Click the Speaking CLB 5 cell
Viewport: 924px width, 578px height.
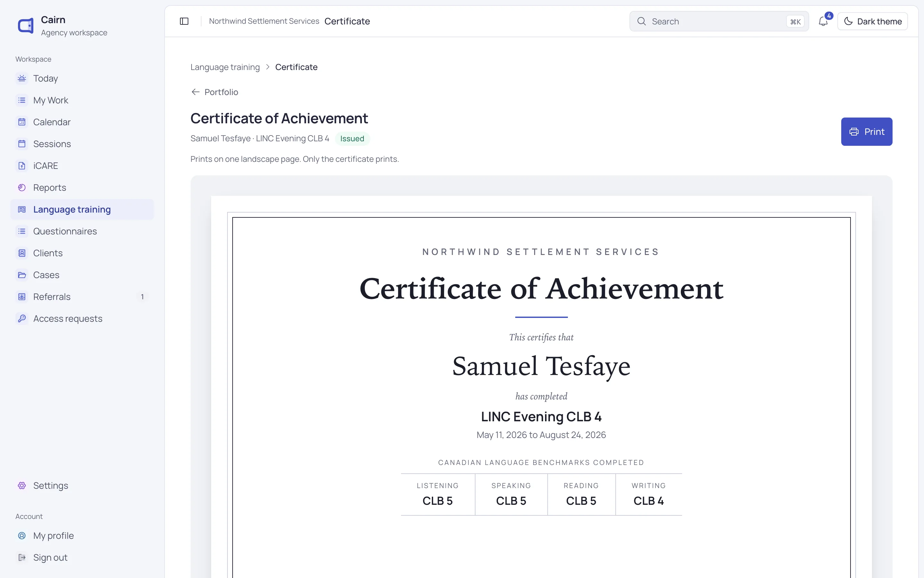pyautogui.click(x=511, y=494)
